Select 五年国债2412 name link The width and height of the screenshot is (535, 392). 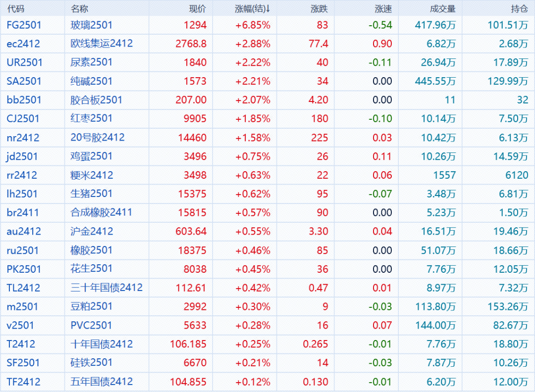tap(102, 382)
